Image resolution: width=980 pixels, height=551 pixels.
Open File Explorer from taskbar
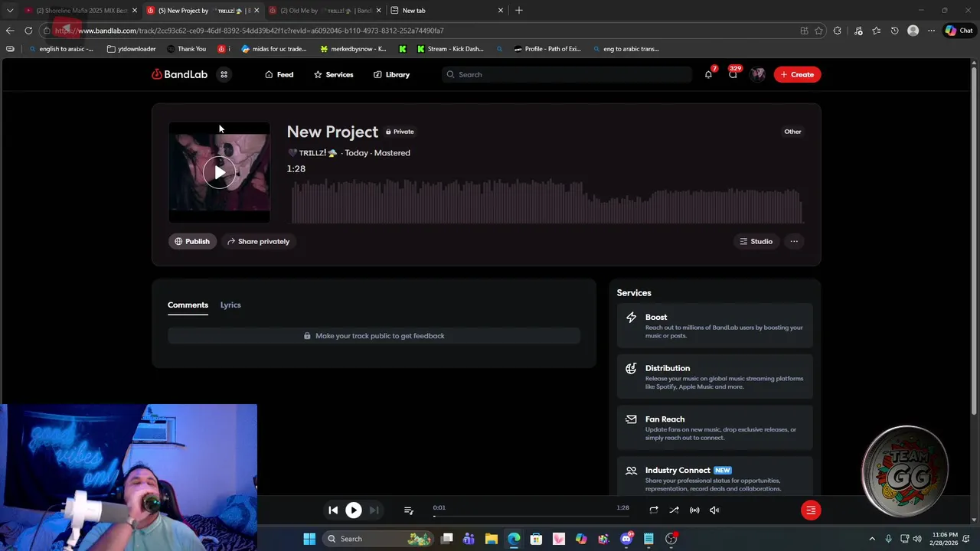tap(492, 539)
